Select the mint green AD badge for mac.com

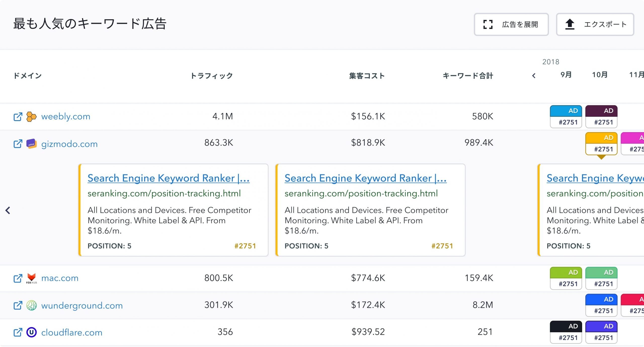click(x=601, y=278)
